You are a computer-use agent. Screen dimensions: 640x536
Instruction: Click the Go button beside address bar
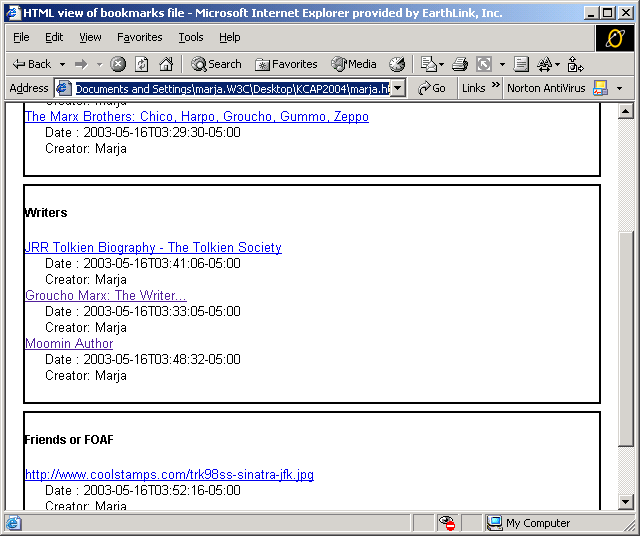point(432,88)
